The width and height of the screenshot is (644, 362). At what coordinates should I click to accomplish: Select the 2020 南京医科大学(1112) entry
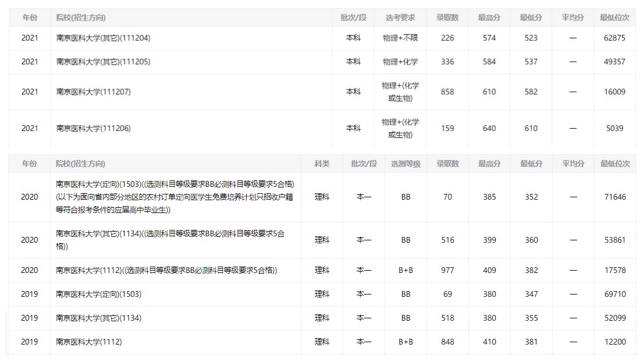point(166,270)
